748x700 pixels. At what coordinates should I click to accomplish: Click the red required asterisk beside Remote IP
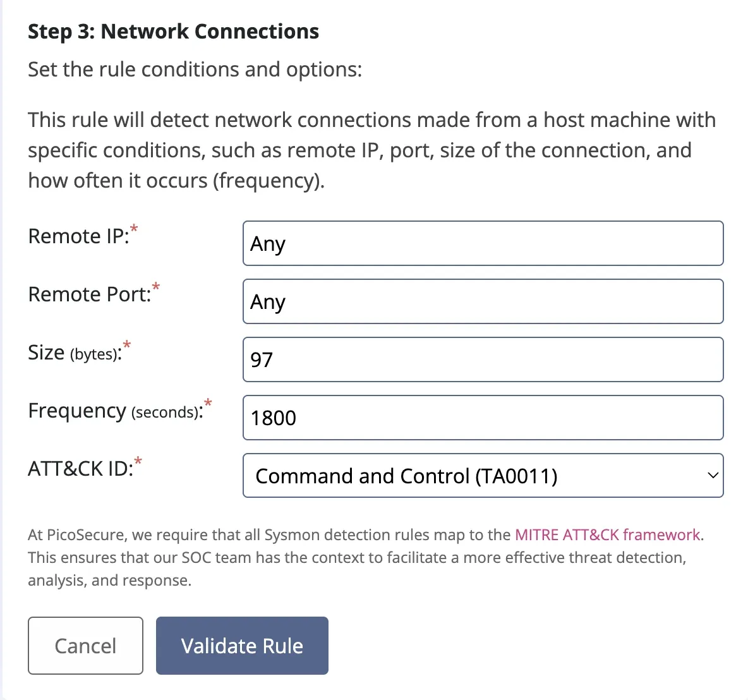134,229
